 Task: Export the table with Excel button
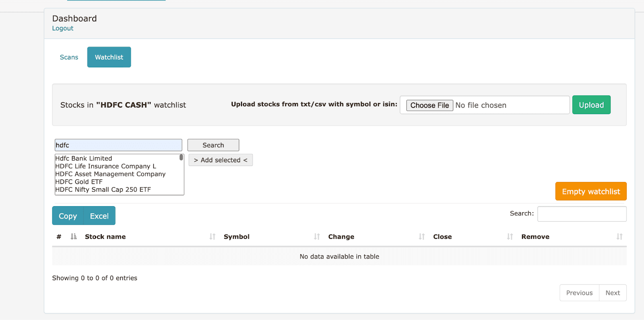(99, 216)
